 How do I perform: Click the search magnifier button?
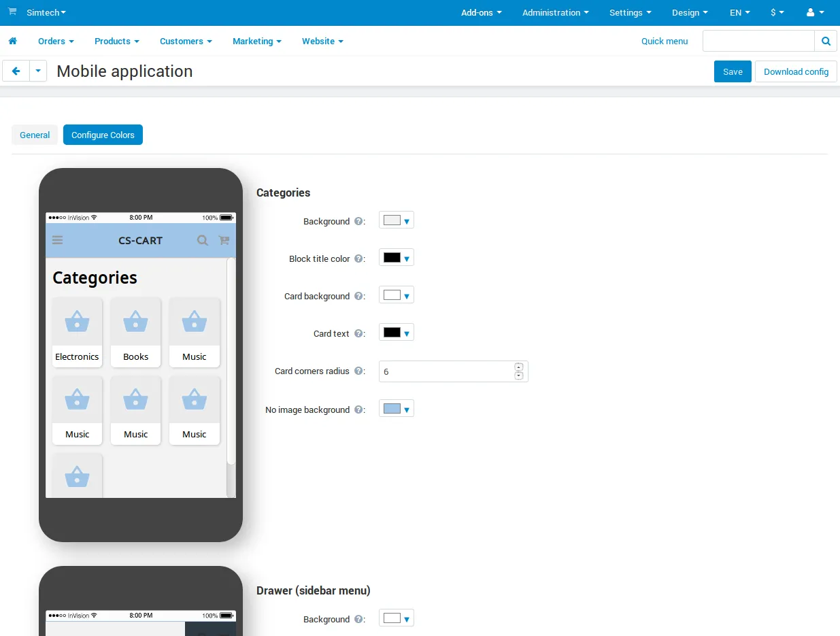[x=826, y=41]
